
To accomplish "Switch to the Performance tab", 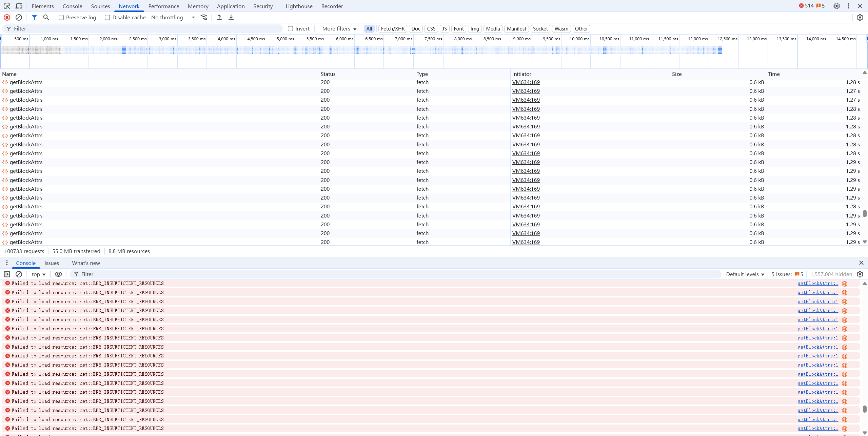I will coord(163,6).
